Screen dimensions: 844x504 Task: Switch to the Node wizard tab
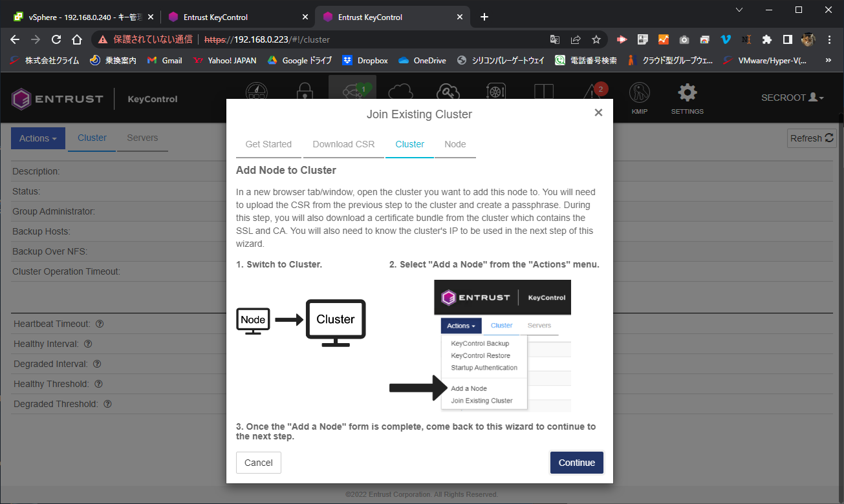(x=455, y=144)
